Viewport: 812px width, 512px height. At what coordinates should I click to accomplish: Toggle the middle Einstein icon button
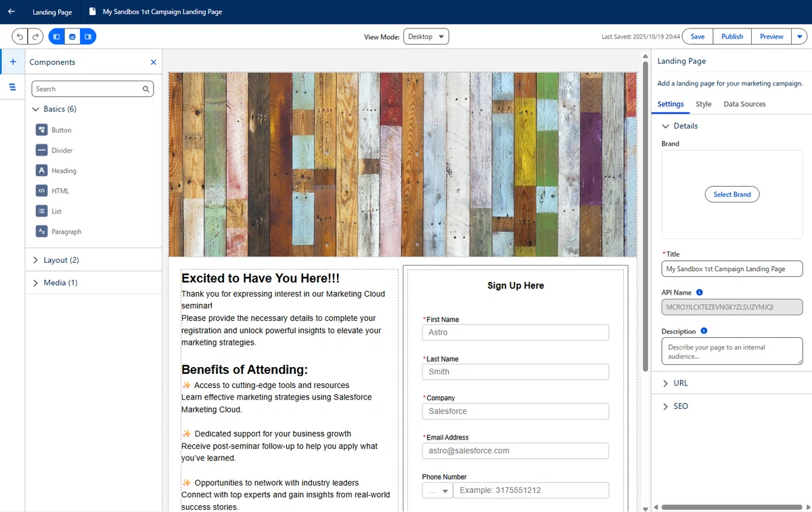(72, 37)
